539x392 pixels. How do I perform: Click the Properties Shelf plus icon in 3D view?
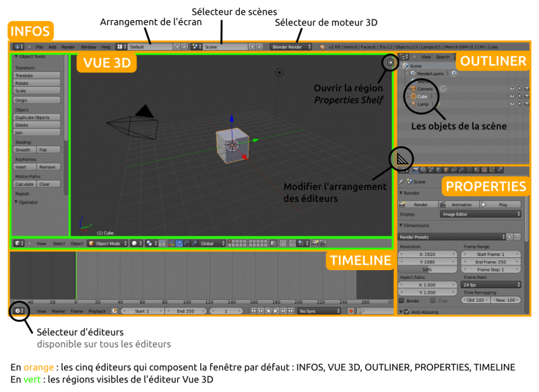390,63
